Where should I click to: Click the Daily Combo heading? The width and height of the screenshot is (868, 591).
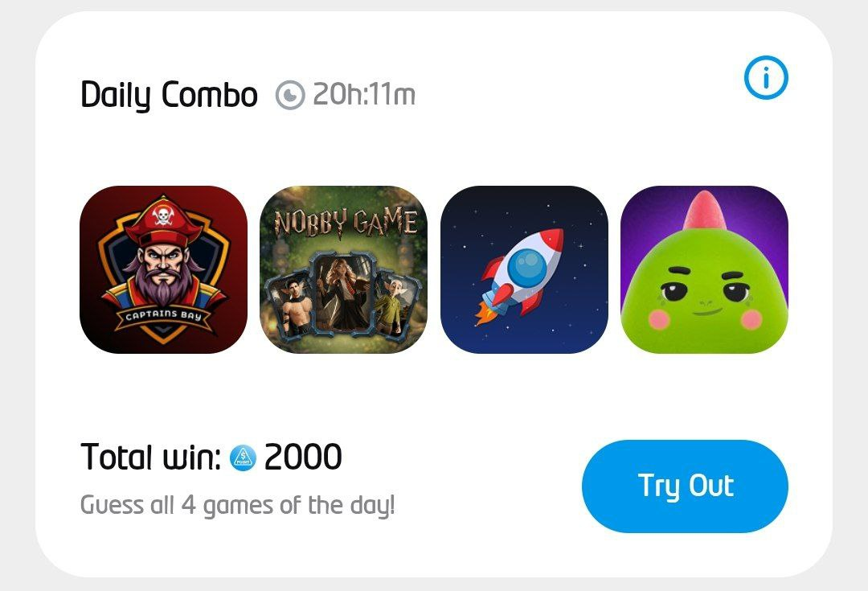pos(169,95)
